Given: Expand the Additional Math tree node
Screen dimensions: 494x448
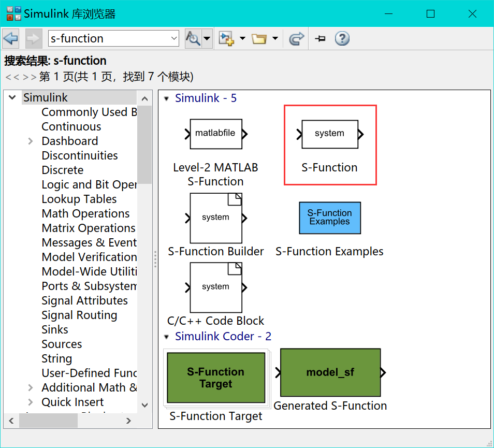Looking at the screenshot, I should point(30,387).
